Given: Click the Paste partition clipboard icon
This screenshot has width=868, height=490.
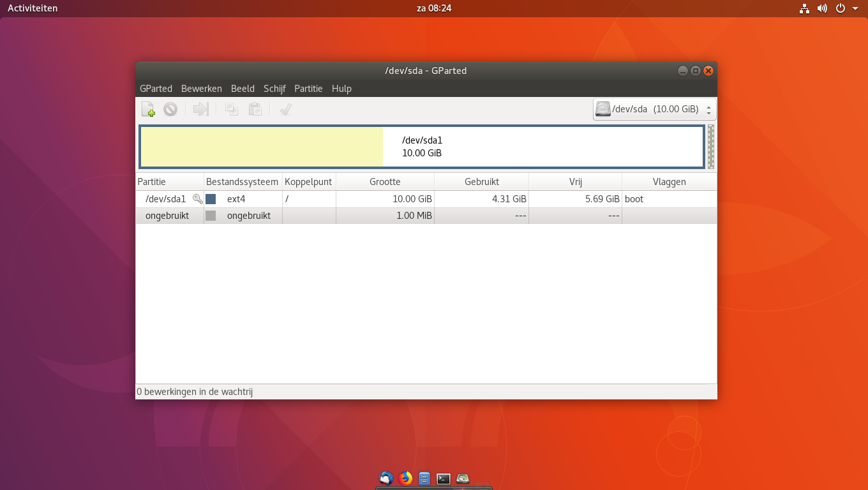Looking at the screenshot, I should click(255, 109).
